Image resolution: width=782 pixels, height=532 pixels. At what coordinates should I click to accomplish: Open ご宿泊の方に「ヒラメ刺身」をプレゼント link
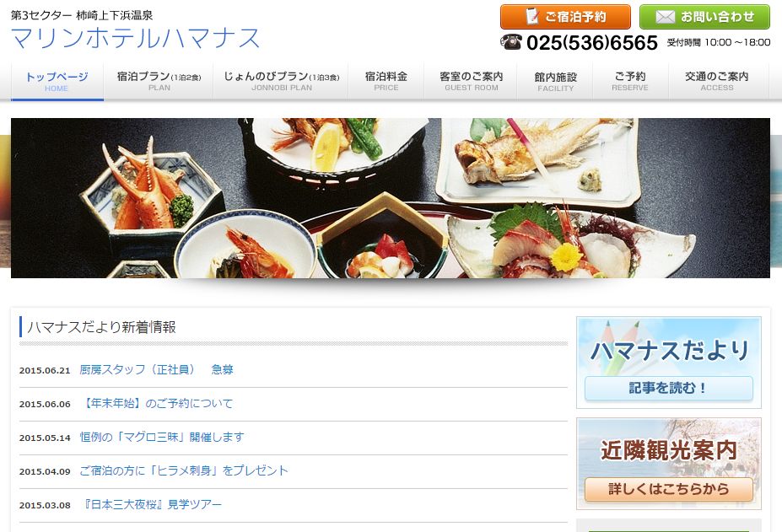184,470
